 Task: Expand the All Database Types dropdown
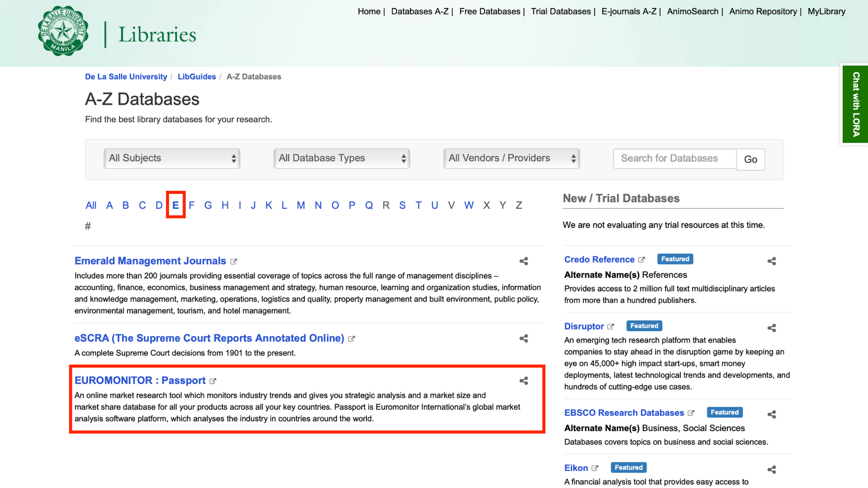click(341, 159)
